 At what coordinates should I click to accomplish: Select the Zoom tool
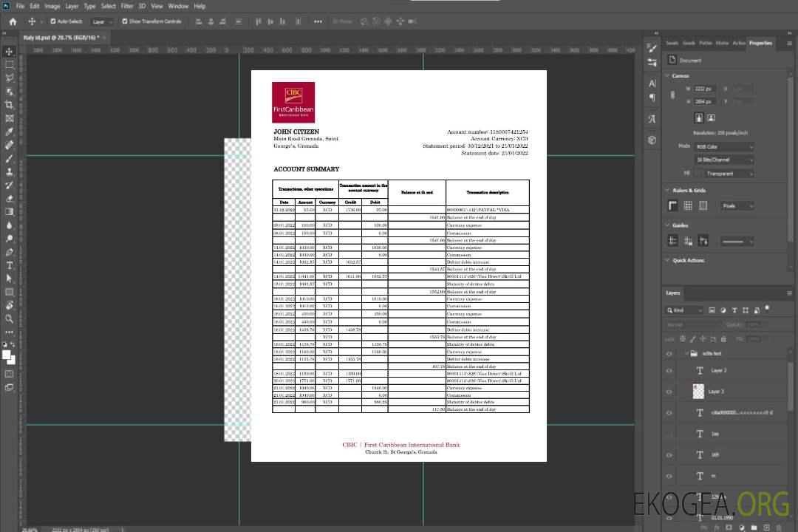point(9,318)
